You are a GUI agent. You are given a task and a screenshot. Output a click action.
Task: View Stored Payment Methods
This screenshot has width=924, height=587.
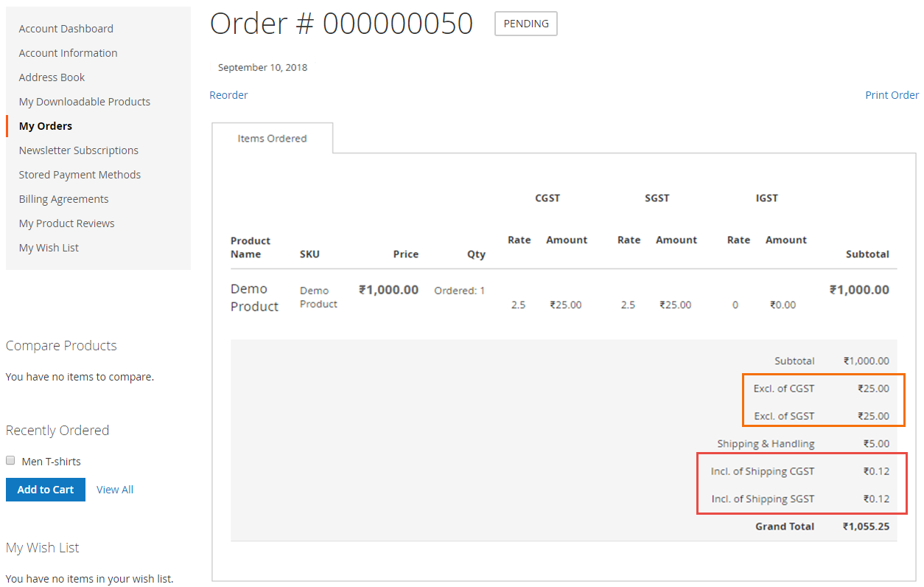pyautogui.click(x=80, y=174)
